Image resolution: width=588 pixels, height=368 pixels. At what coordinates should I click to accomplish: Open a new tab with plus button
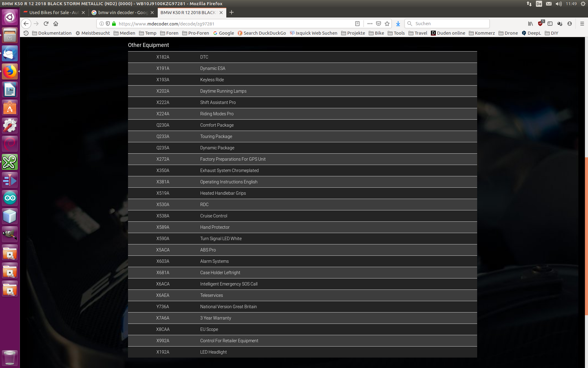coord(232,12)
